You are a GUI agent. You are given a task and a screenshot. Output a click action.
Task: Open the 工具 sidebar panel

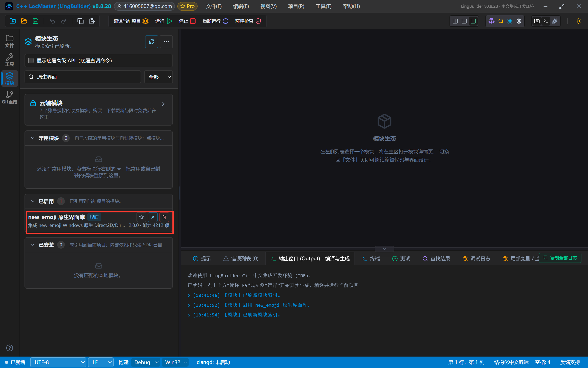tap(9, 60)
